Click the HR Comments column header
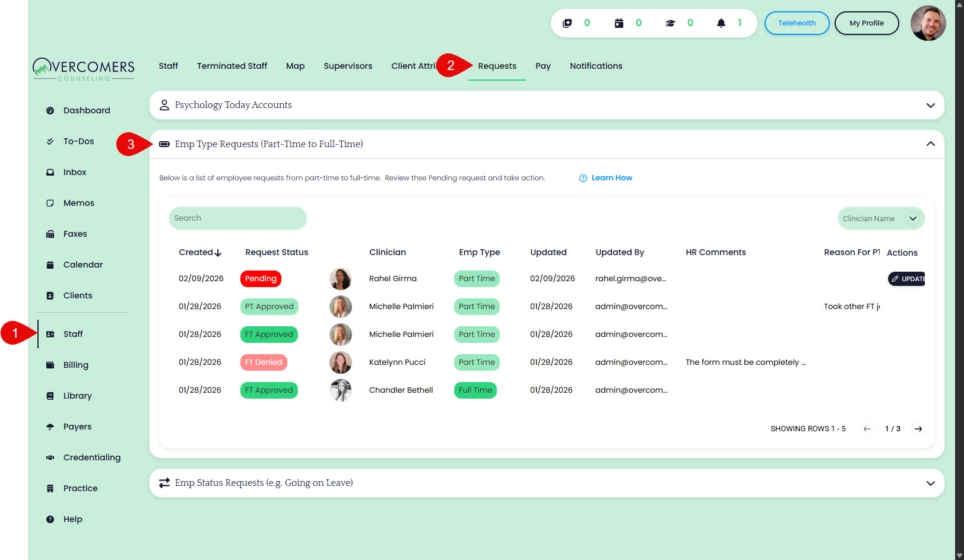Screen dimensions: 964x560 [x=715, y=252]
